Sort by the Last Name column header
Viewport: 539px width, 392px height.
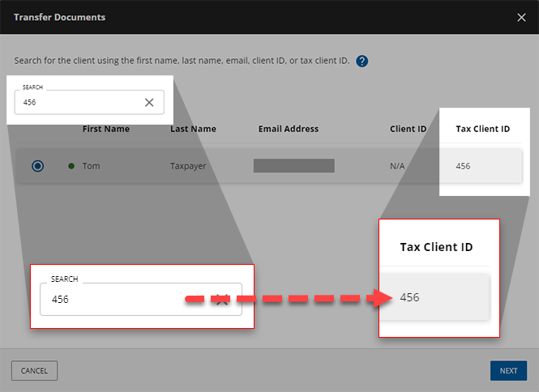coord(193,129)
